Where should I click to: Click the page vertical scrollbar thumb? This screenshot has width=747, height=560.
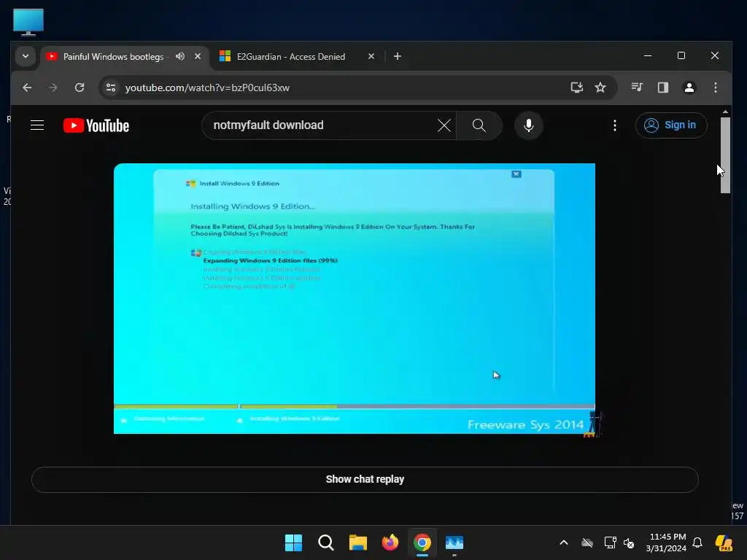pos(725,155)
